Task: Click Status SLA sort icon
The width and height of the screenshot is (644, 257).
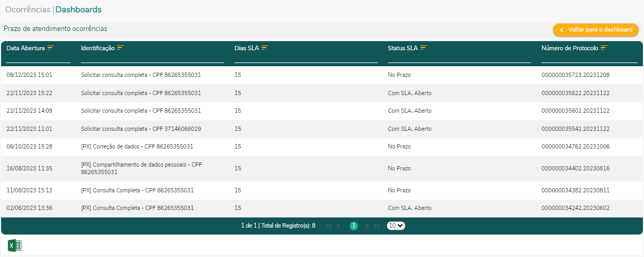Action: (x=424, y=48)
